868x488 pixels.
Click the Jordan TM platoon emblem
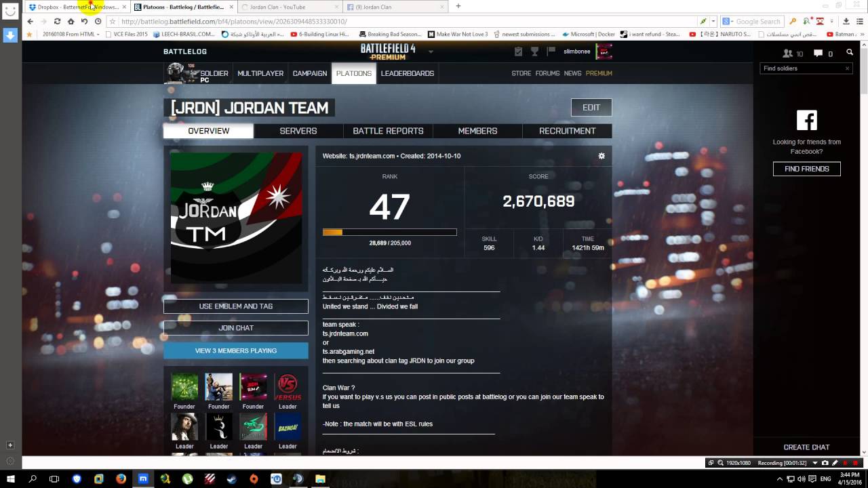pyautogui.click(x=236, y=218)
